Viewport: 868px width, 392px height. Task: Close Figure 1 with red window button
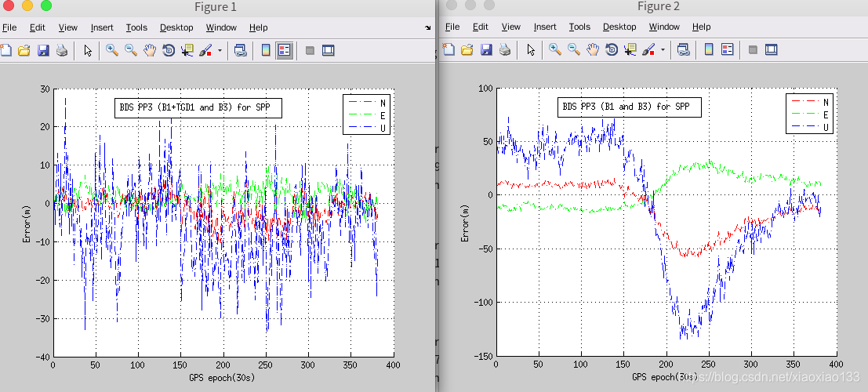point(9,5)
